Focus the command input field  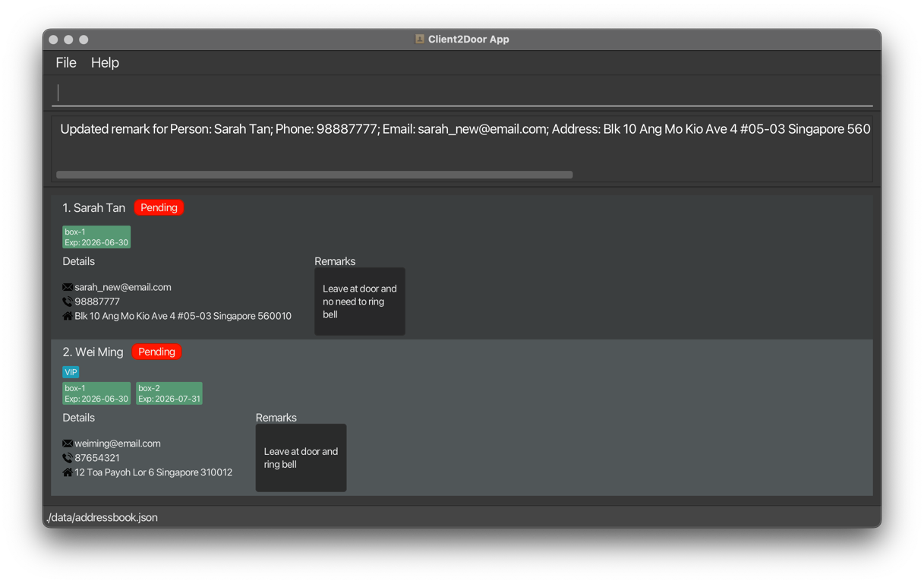point(462,93)
